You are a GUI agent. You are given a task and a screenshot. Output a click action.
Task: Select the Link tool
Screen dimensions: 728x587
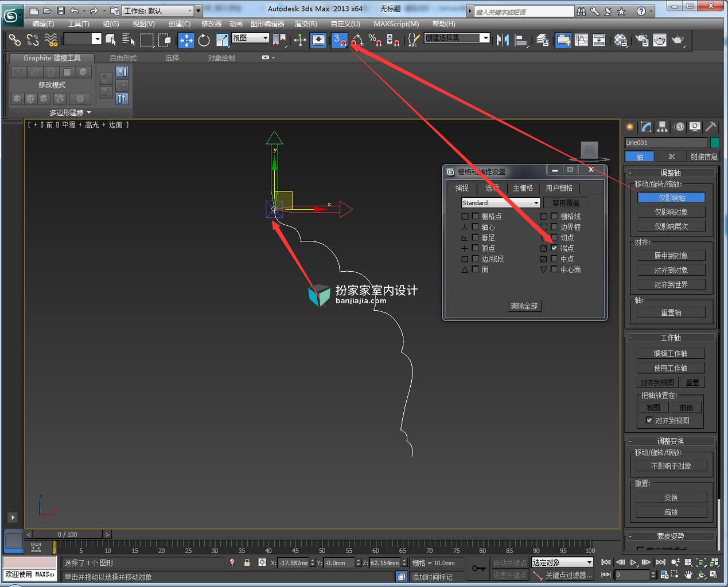(15, 40)
